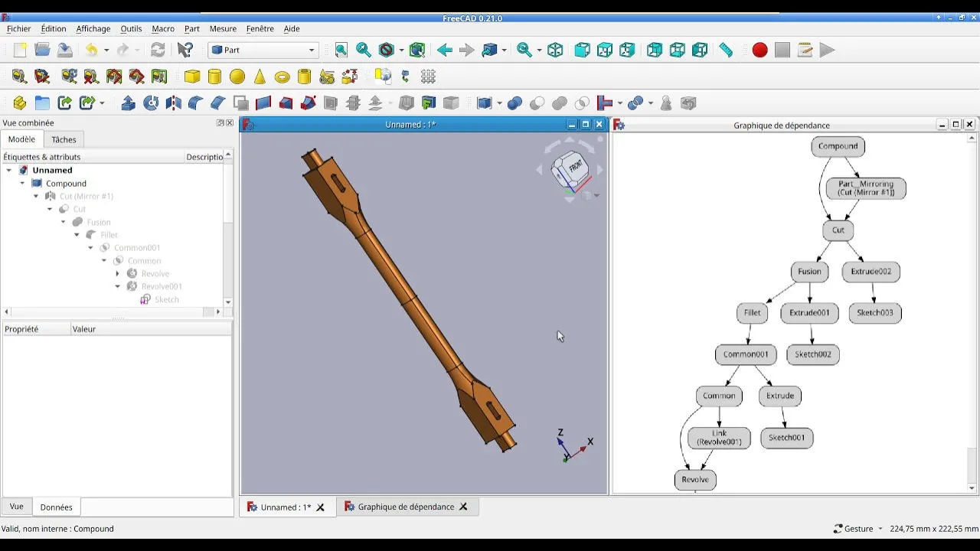This screenshot has height=551, width=980.
Task: Switch to isometric view
Action: [x=555, y=50]
